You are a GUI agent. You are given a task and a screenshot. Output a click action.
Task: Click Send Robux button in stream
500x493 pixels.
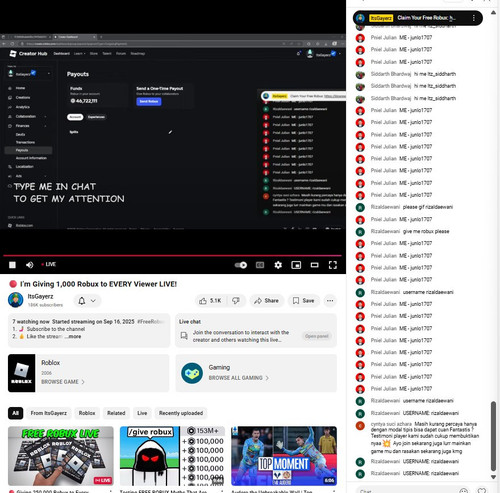tap(149, 101)
